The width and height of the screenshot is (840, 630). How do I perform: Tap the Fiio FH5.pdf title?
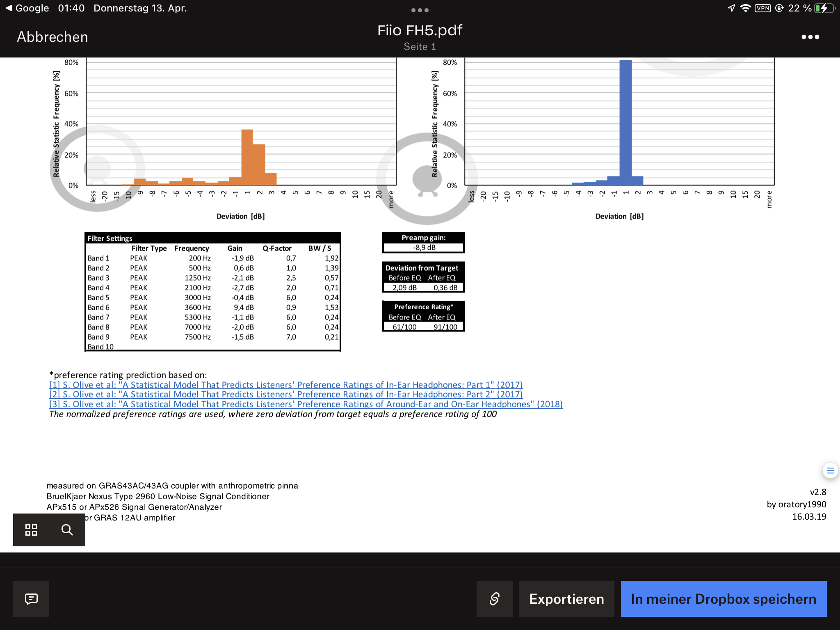[x=420, y=30]
